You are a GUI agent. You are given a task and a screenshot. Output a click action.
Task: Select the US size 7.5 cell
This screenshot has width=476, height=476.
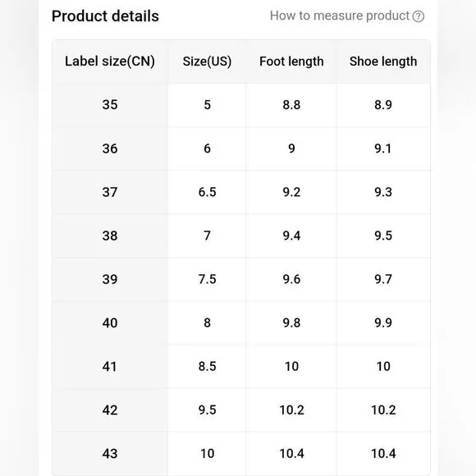pyautogui.click(x=207, y=279)
